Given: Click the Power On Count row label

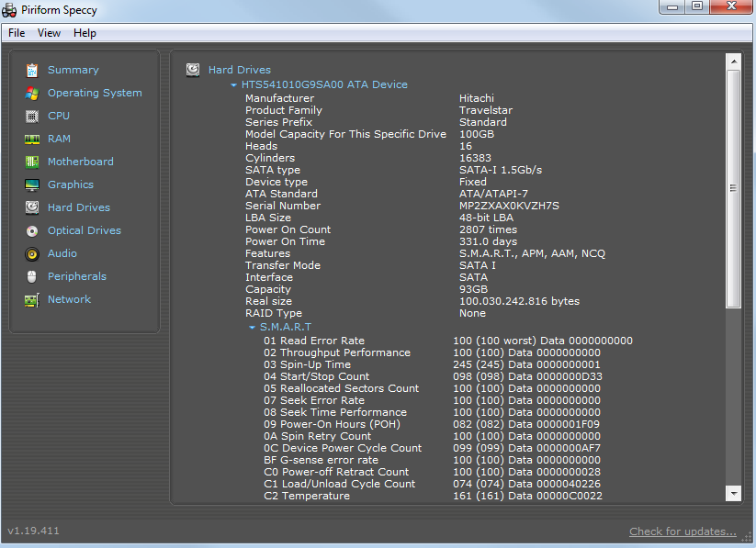Looking at the screenshot, I should tap(288, 229).
